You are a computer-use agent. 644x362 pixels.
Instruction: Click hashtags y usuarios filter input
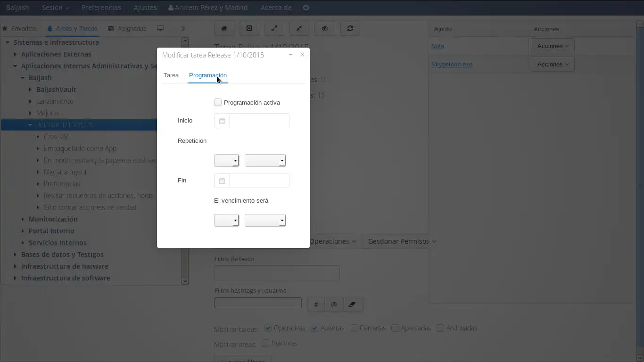point(258,303)
